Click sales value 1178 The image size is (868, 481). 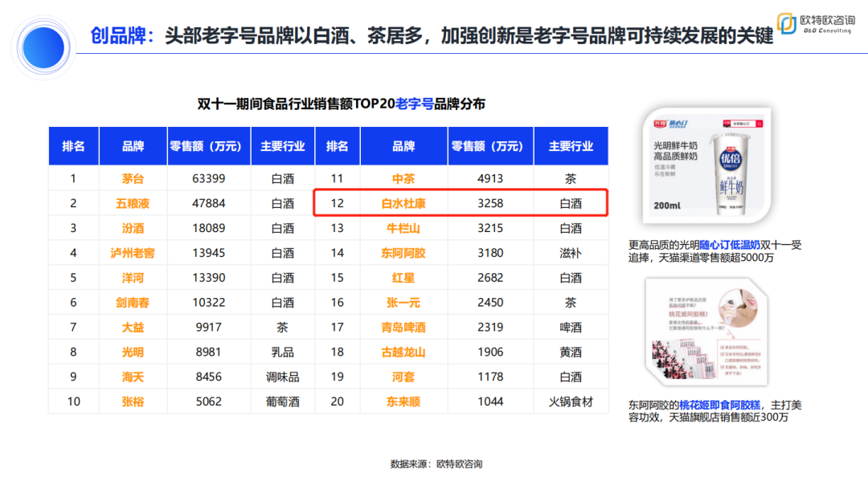point(490,377)
